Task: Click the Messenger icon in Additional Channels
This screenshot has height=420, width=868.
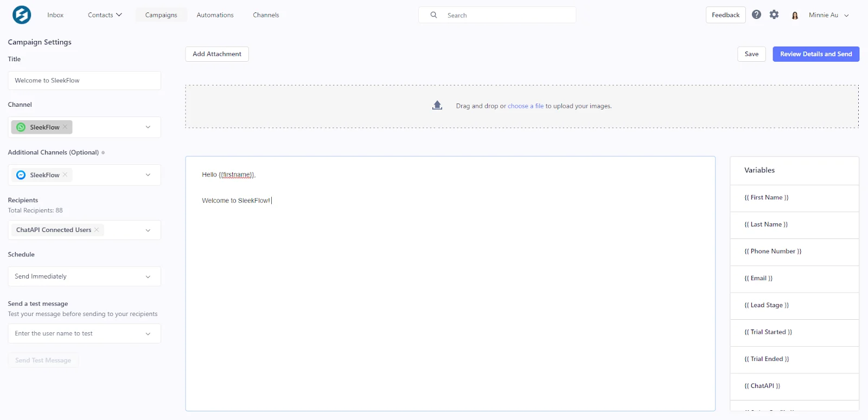Action: pos(21,175)
